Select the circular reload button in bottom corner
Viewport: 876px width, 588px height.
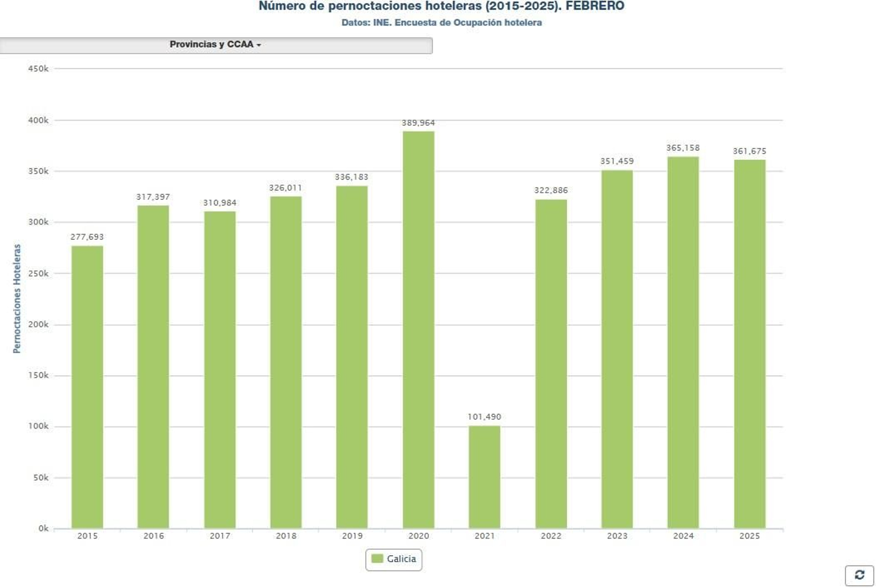(861, 576)
